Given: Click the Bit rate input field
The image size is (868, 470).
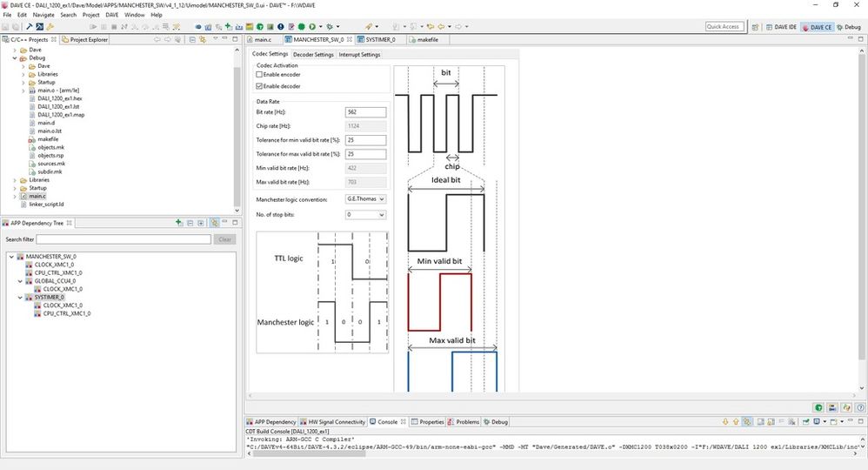Looking at the screenshot, I should tap(366, 112).
